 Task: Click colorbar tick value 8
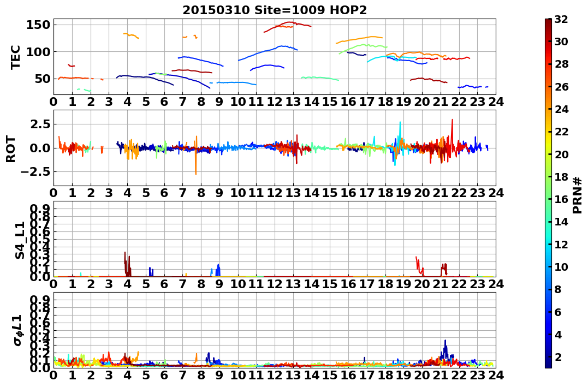point(558,289)
